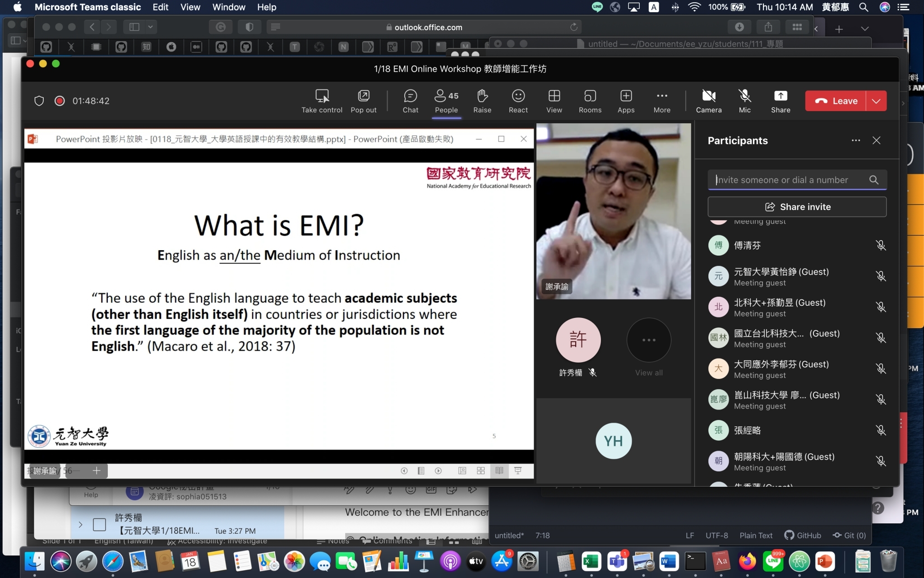Open the Edit menu in menu bar
The width and height of the screenshot is (924, 578).
(x=160, y=7)
